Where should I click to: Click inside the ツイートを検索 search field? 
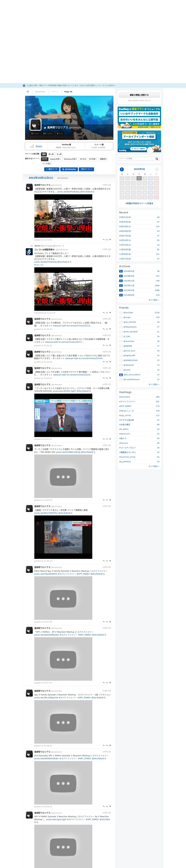[137, 159]
